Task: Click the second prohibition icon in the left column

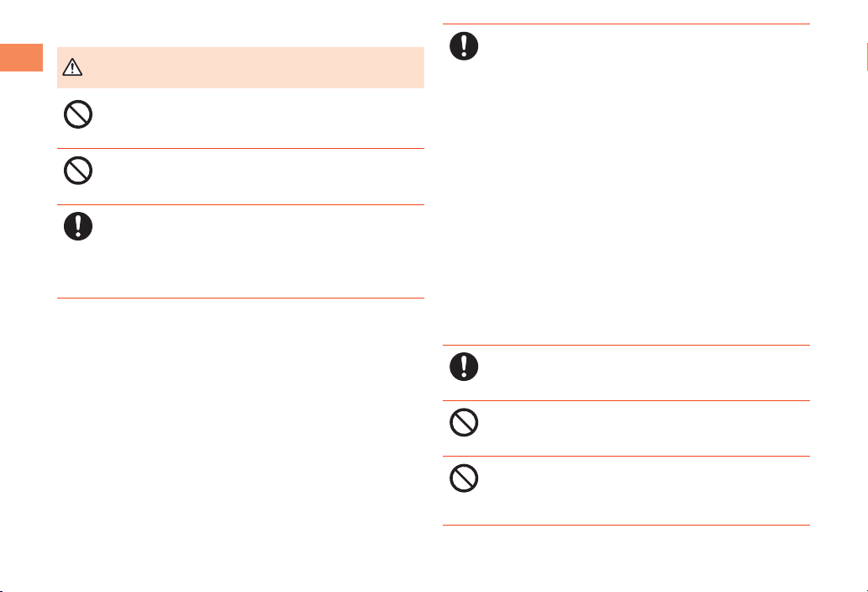Action: point(78,171)
